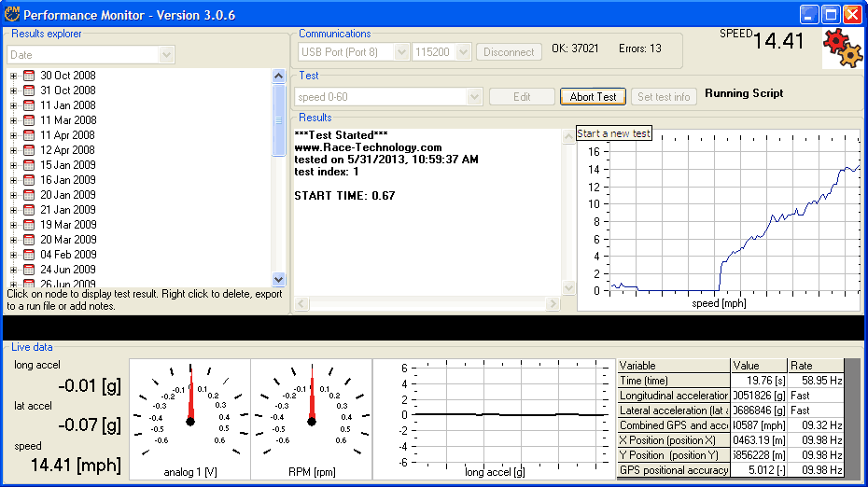Select the 20 Jan 2009 result entry
Screen dimensions: 868x487
68,195
